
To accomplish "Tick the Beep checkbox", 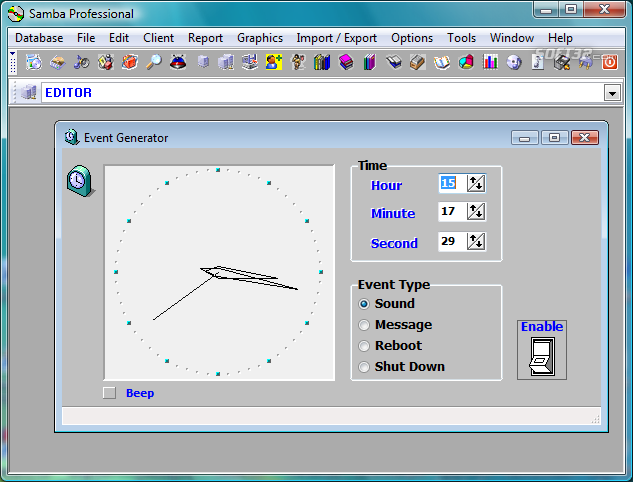I will 109,393.
